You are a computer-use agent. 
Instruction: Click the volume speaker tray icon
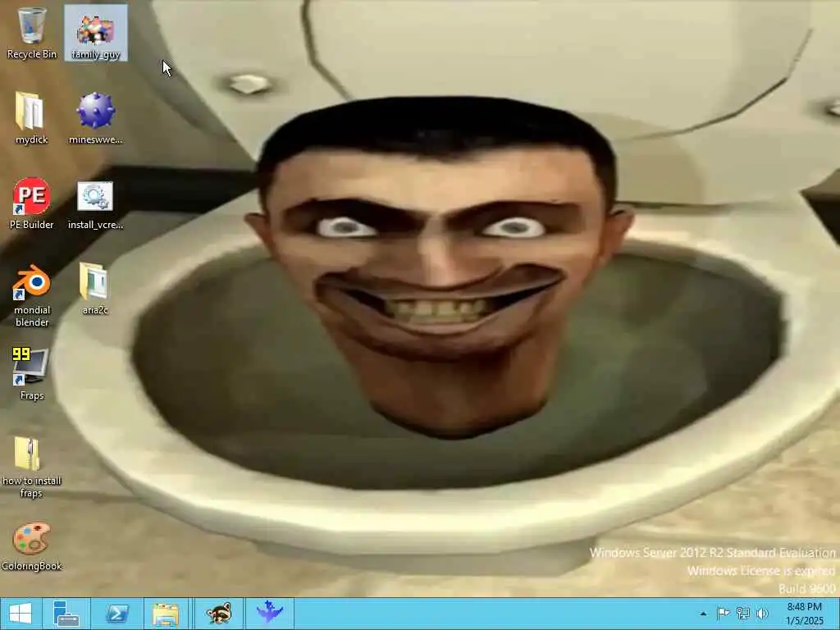762,614
